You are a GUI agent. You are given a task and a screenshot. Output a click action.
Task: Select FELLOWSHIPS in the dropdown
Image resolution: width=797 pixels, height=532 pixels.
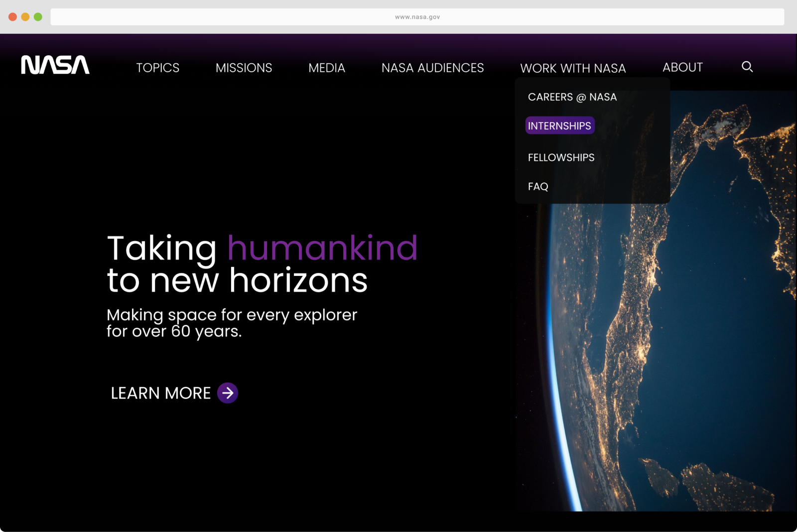(x=561, y=157)
